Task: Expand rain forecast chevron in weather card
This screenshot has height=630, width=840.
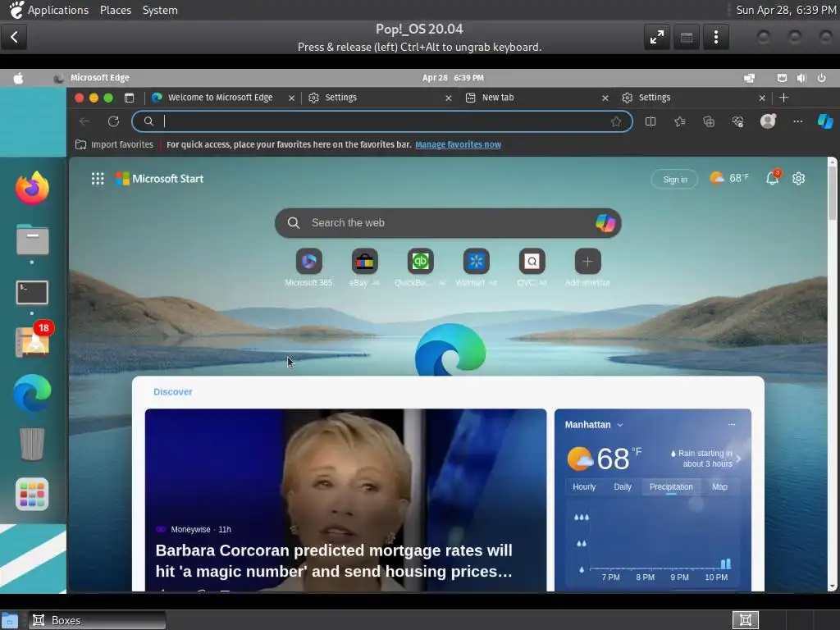Action: (739, 459)
